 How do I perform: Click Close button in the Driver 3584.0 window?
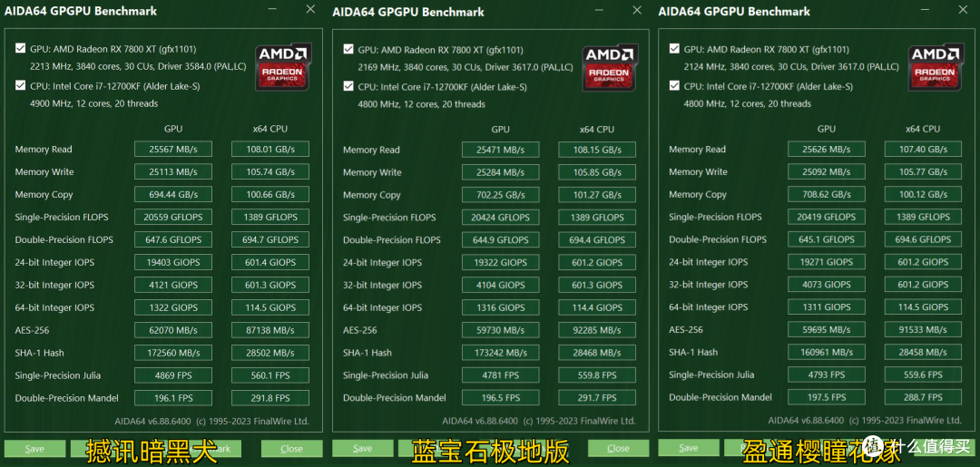[292, 448]
